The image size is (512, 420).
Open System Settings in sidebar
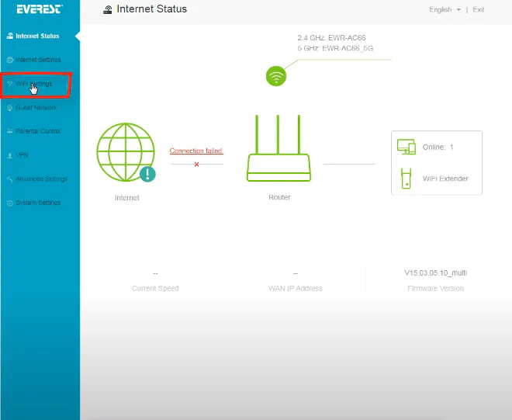pyautogui.click(x=37, y=203)
